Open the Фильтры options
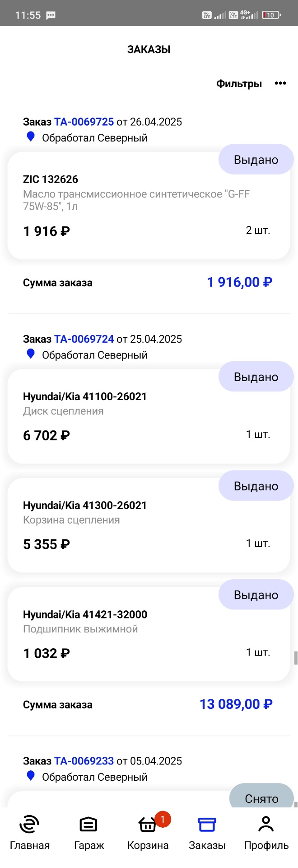The width and height of the screenshot is (298, 868). [x=240, y=83]
